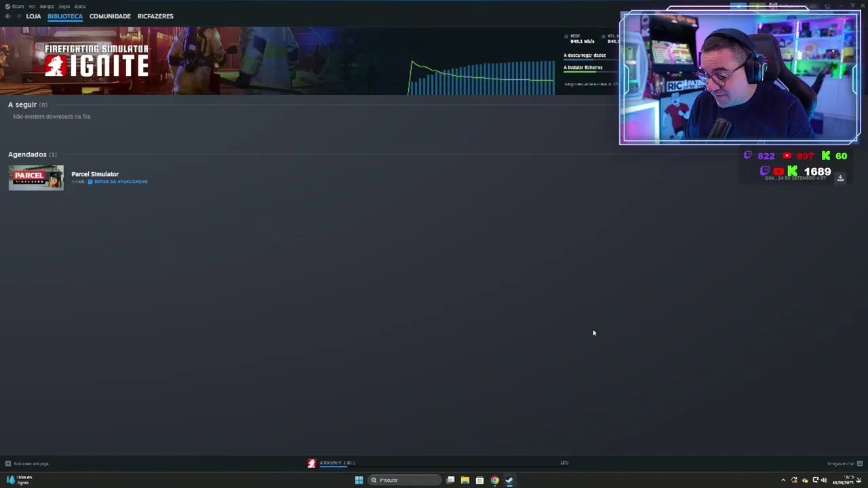Screen dimensions: 868x488
Task: Click the friends chat icon at bottom right
Action: (860, 464)
